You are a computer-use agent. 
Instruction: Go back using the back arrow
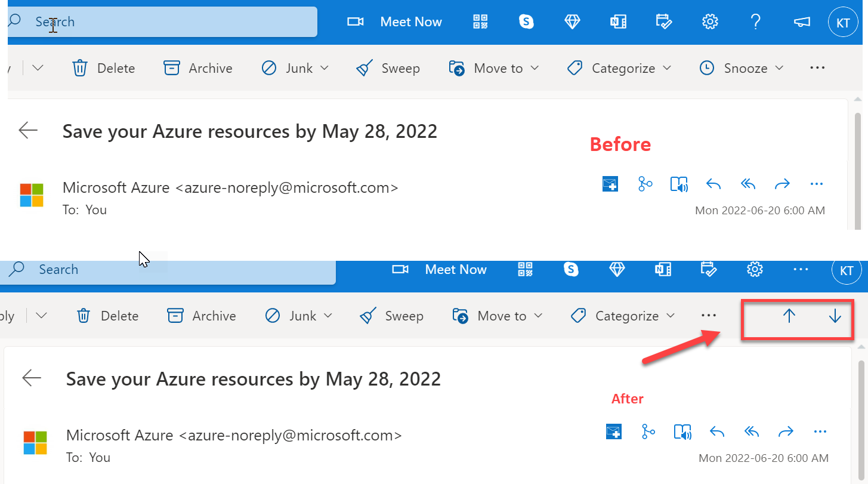click(x=28, y=130)
